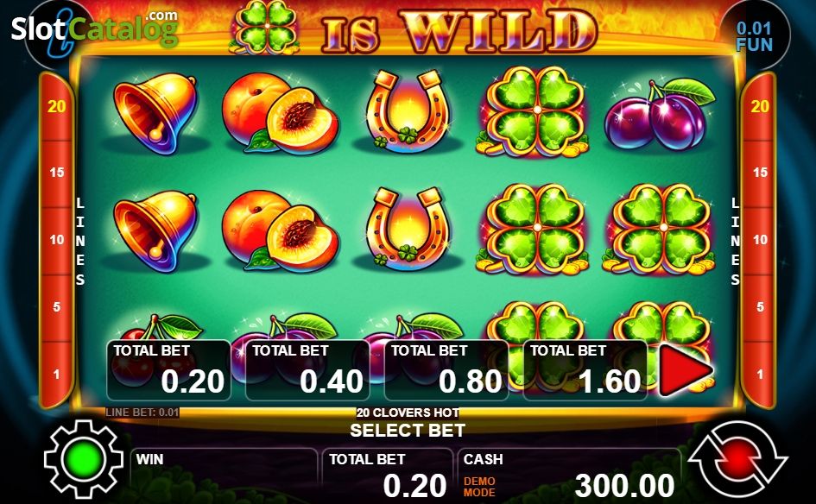
Task: Click the golden bell symbol in top row
Action: click(x=155, y=113)
